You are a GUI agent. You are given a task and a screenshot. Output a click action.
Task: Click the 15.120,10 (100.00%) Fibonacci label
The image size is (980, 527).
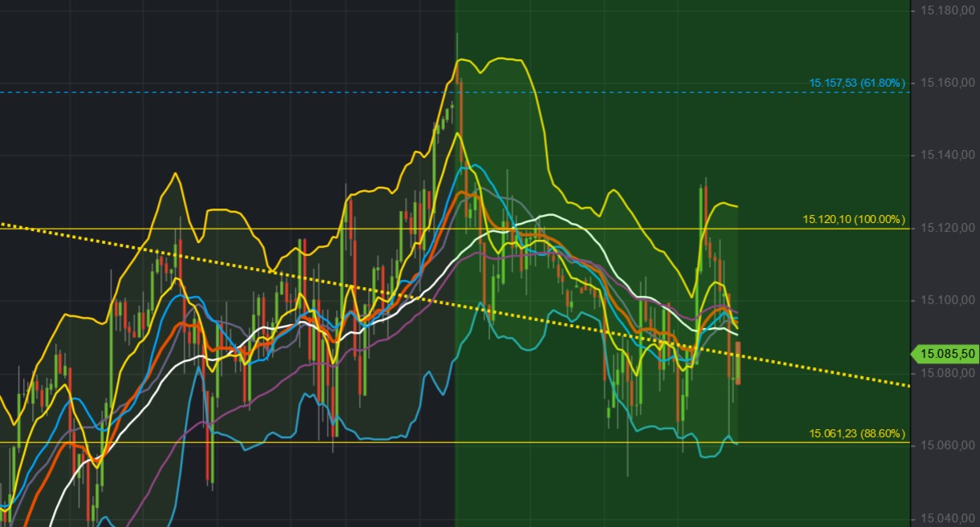click(x=853, y=217)
